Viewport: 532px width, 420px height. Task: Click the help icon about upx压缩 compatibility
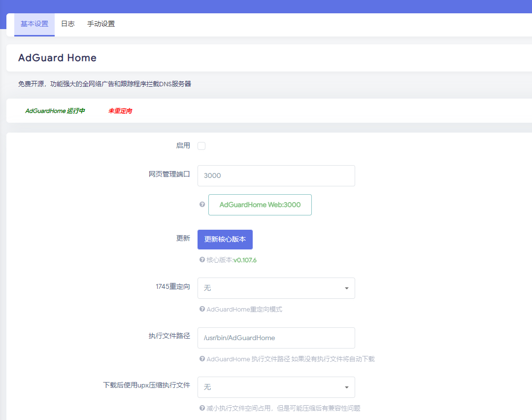point(202,408)
